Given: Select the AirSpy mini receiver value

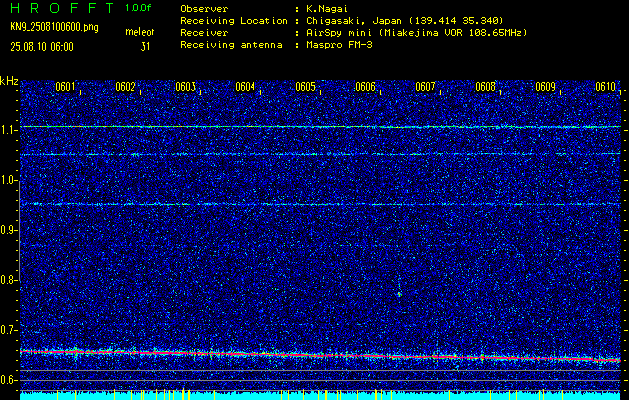Looking at the screenshot, I should click(x=416, y=32).
